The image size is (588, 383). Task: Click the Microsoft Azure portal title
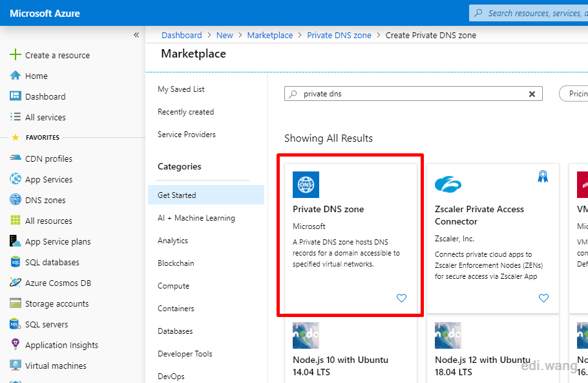[x=45, y=14]
